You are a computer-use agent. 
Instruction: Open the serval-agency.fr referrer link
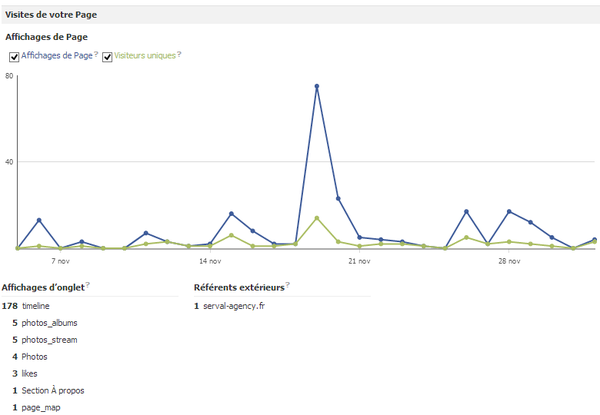pos(234,306)
